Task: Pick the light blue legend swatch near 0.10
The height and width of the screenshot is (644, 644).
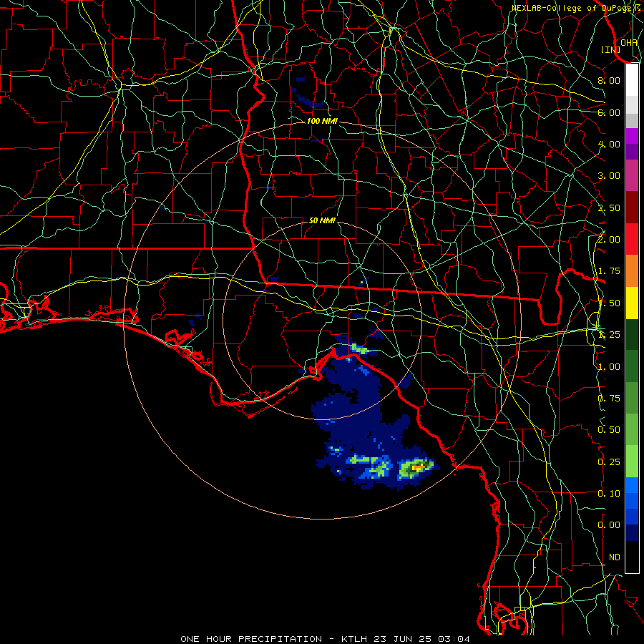Action: [632, 485]
